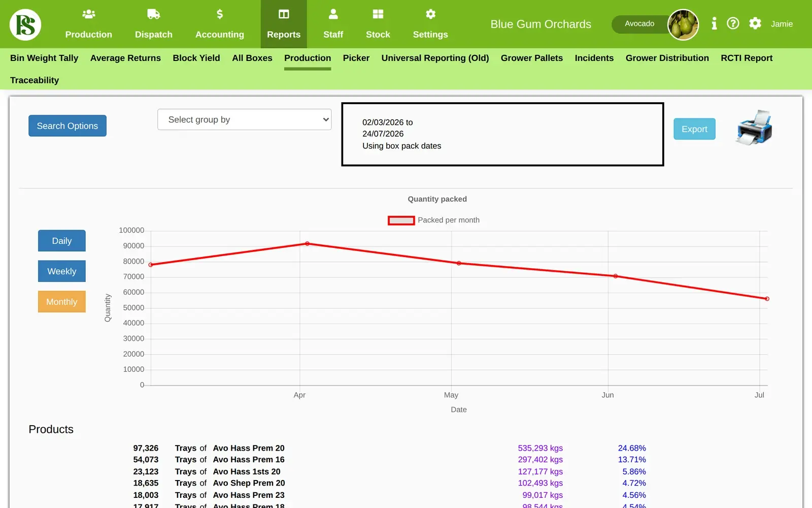The image size is (812, 508).
Task: Switch chart to Daily view
Action: pos(62,241)
